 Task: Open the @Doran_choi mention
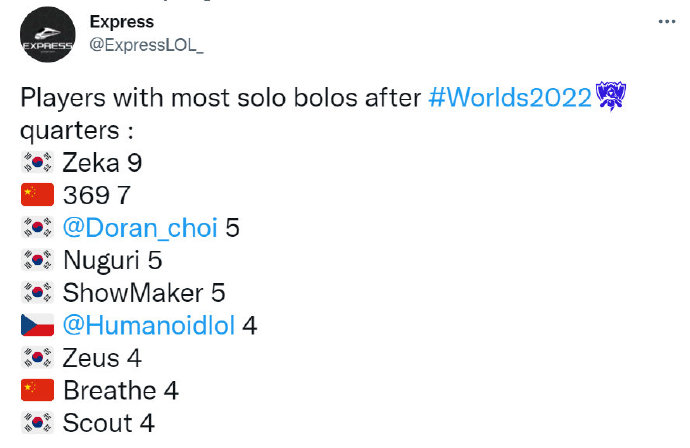[x=140, y=228]
